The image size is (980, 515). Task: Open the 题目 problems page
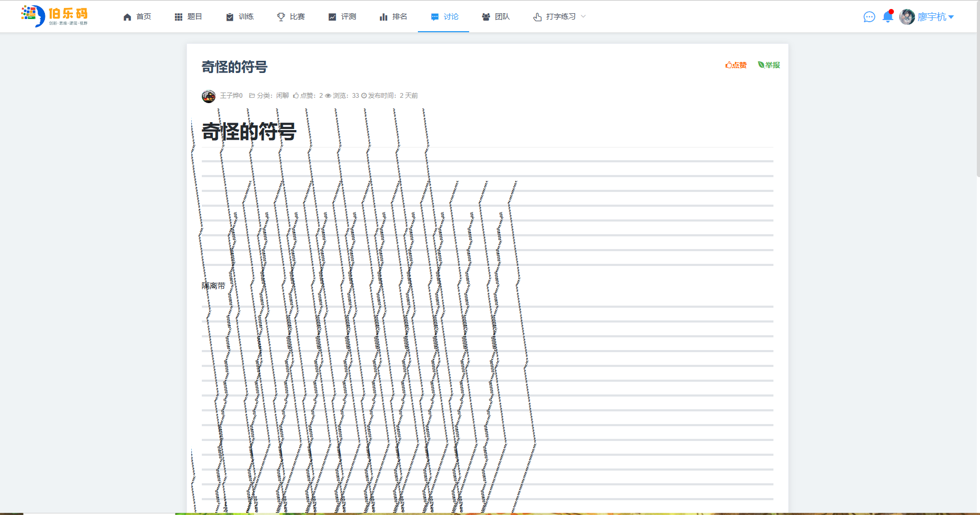(189, 17)
